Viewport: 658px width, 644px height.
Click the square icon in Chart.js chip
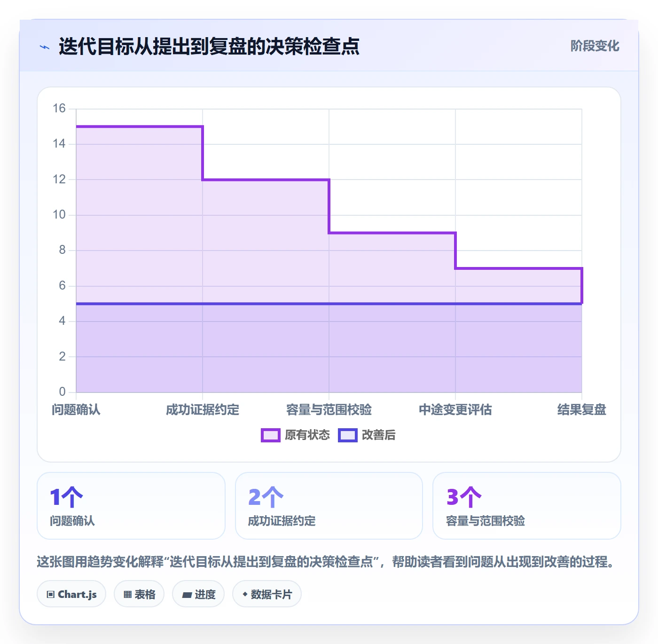point(51,595)
